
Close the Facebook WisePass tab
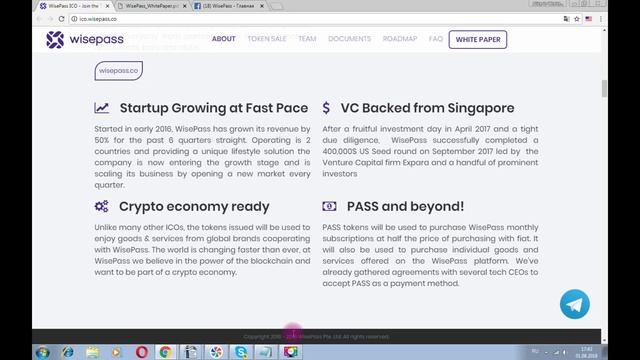pyautogui.click(x=262, y=6)
